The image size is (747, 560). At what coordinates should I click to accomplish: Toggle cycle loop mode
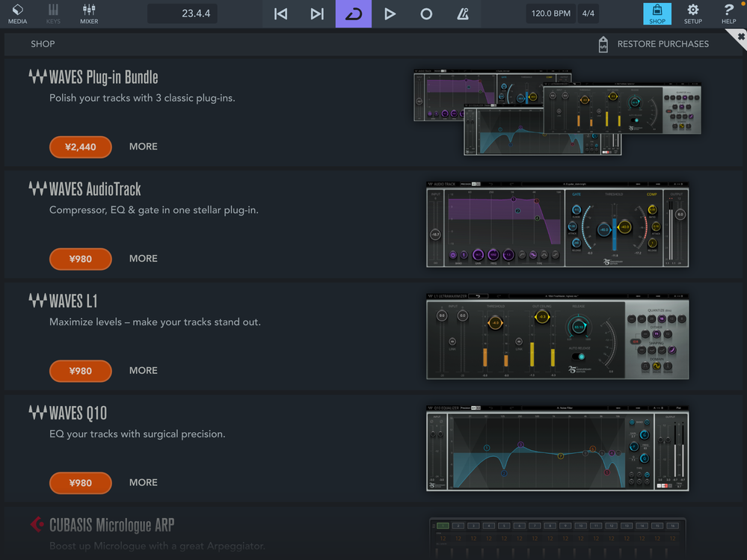click(x=353, y=13)
